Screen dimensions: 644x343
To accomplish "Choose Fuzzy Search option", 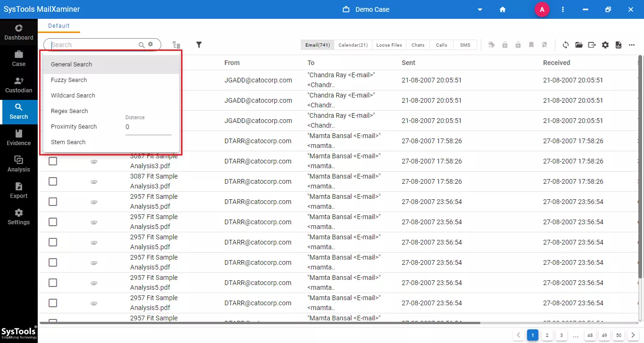I will point(111,80).
